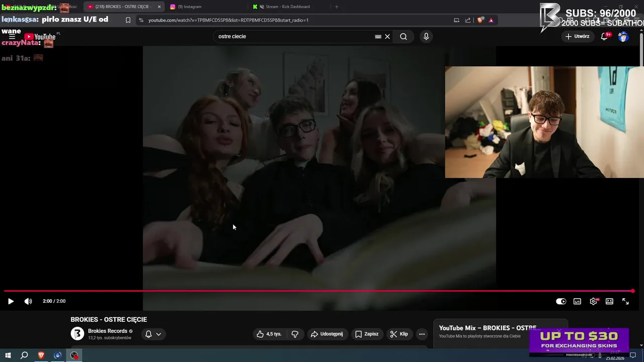Play the video with the play button
The height and width of the screenshot is (362, 644).
click(11, 301)
